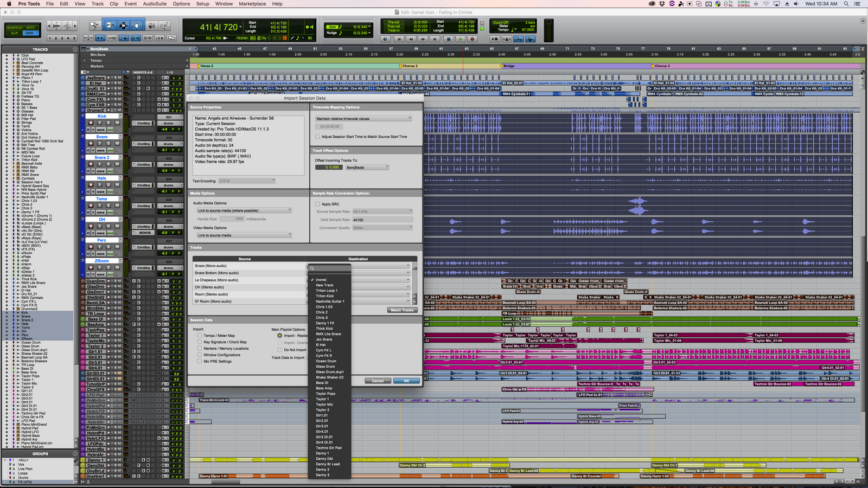Open the Clip menu
Image resolution: width=868 pixels, height=488 pixels.
pos(114,4)
